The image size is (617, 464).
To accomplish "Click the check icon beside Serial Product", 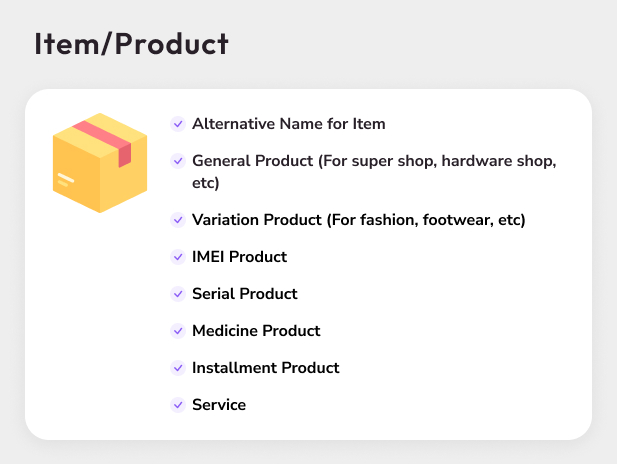I will [178, 294].
